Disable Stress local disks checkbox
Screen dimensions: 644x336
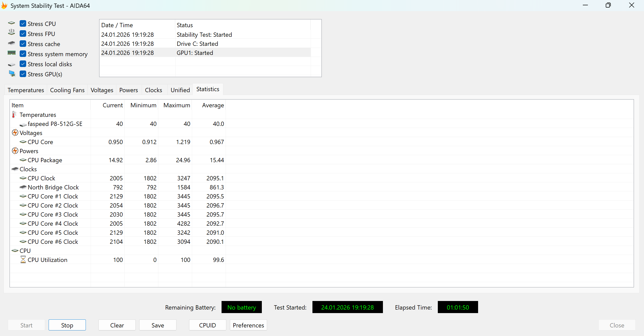pos(23,64)
